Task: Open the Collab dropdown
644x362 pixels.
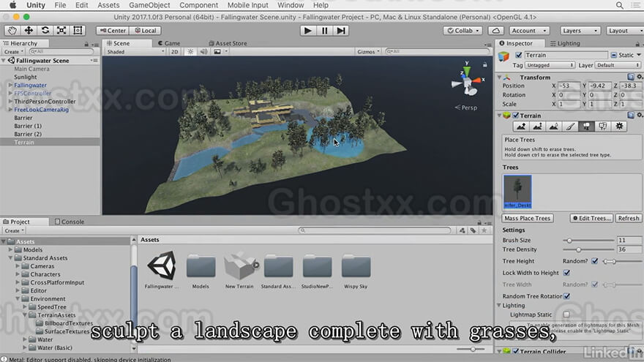Action: [x=463, y=31]
